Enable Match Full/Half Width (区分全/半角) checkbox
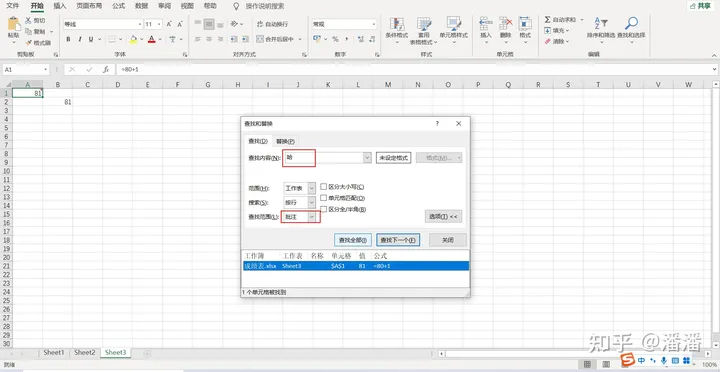720x372 pixels. (x=324, y=209)
